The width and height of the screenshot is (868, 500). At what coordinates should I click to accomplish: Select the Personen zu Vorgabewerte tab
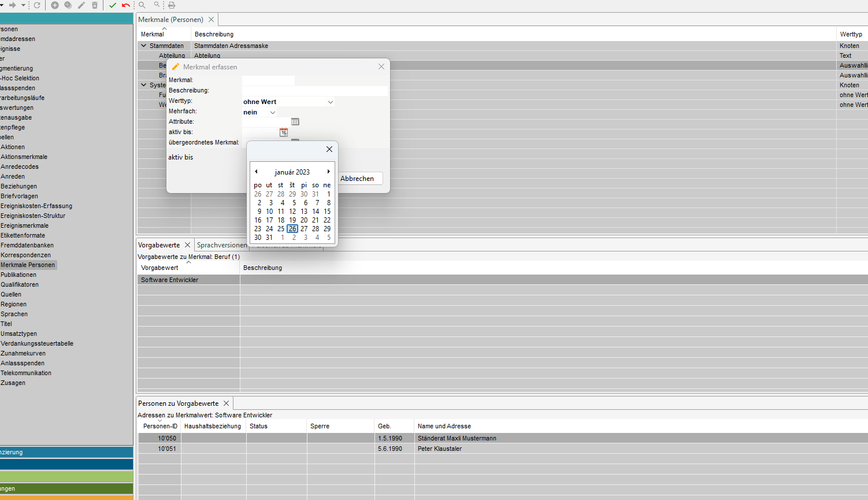coord(178,403)
